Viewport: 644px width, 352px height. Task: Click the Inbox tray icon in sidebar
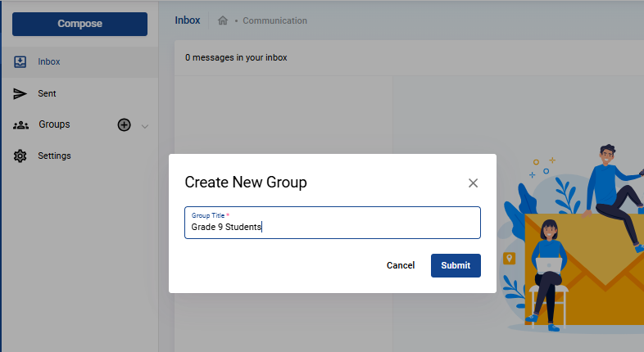[x=20, y=61]
